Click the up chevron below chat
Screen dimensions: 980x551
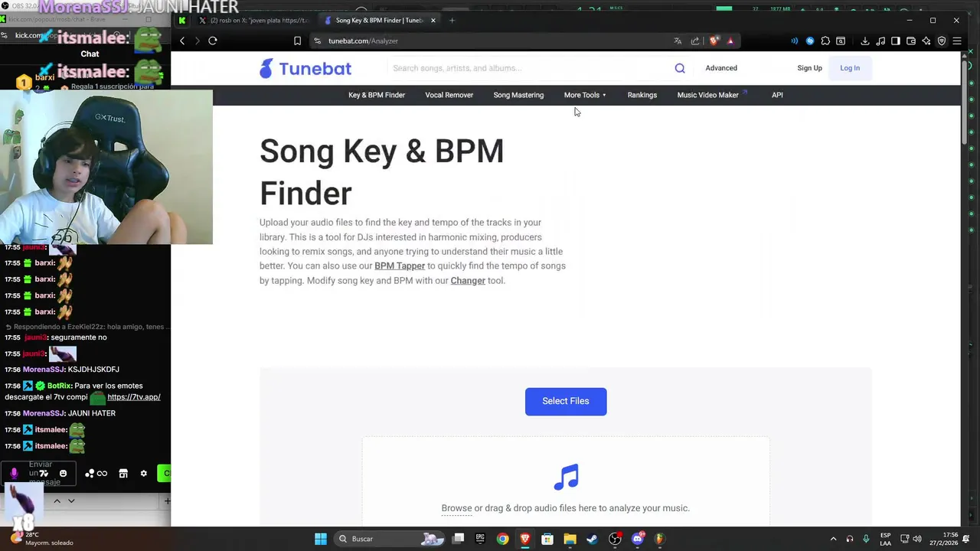point(57,501)
